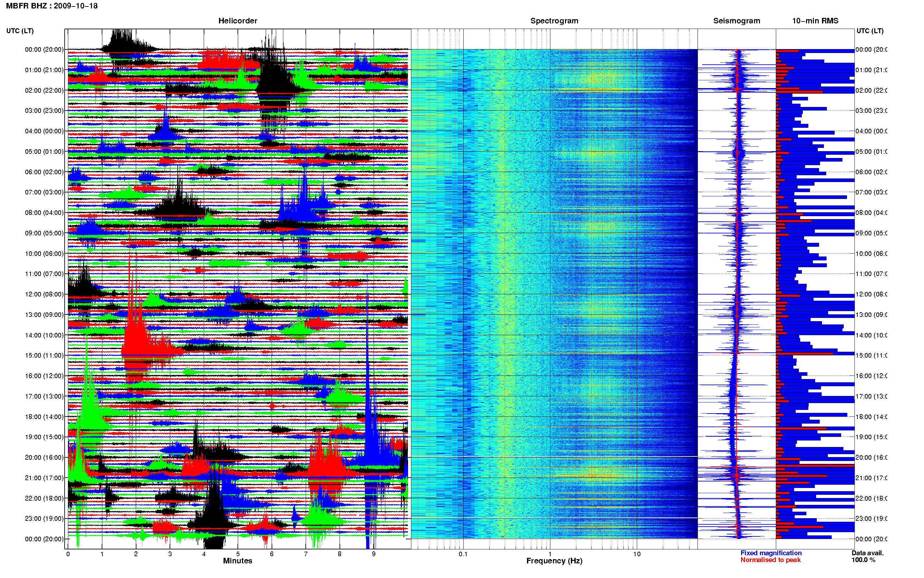This screenshot has height=578, width=924.
Task: Click the left '06:00 (02:00)' time label
Action: [44, 172]
